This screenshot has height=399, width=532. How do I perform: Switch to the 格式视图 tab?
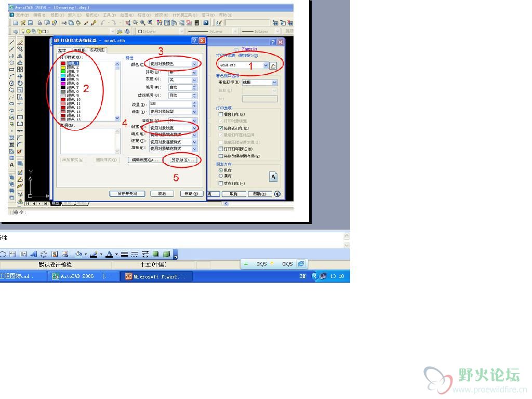[97, 50]
